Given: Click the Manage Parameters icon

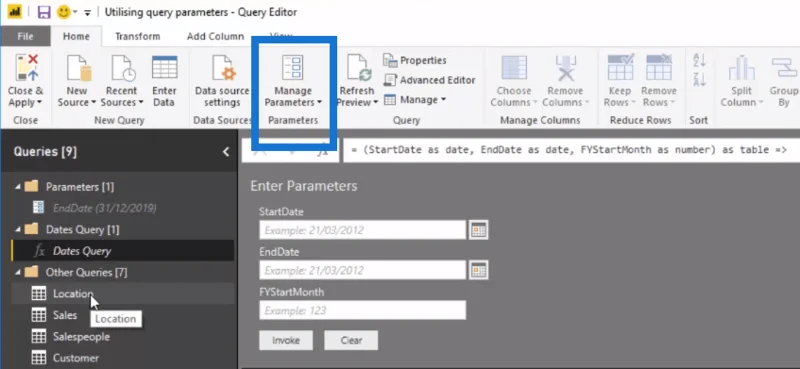Looking at the screenshot, I should (x=292, y=67).
